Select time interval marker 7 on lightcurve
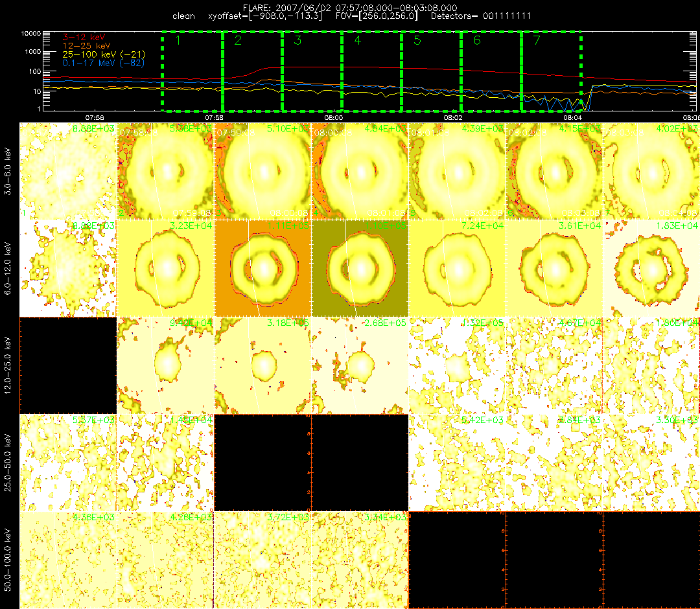This screenshot has height=609, width=700. pos(537,40)
